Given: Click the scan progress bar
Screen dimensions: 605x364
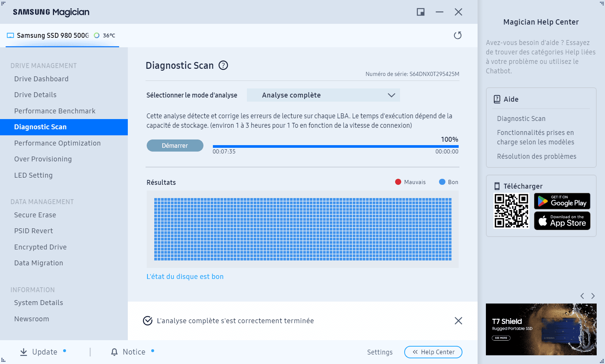Looking at the screenshot, I should coord(335,146).
